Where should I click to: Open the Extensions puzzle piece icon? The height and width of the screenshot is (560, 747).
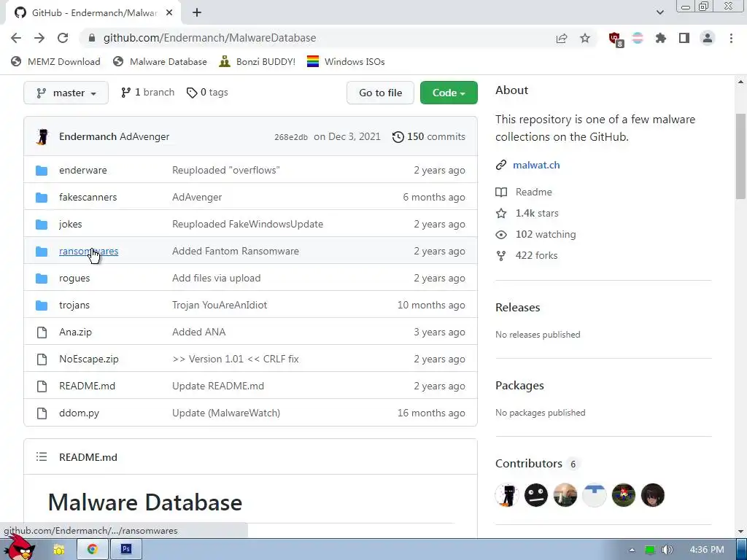(x=661, y=38)
